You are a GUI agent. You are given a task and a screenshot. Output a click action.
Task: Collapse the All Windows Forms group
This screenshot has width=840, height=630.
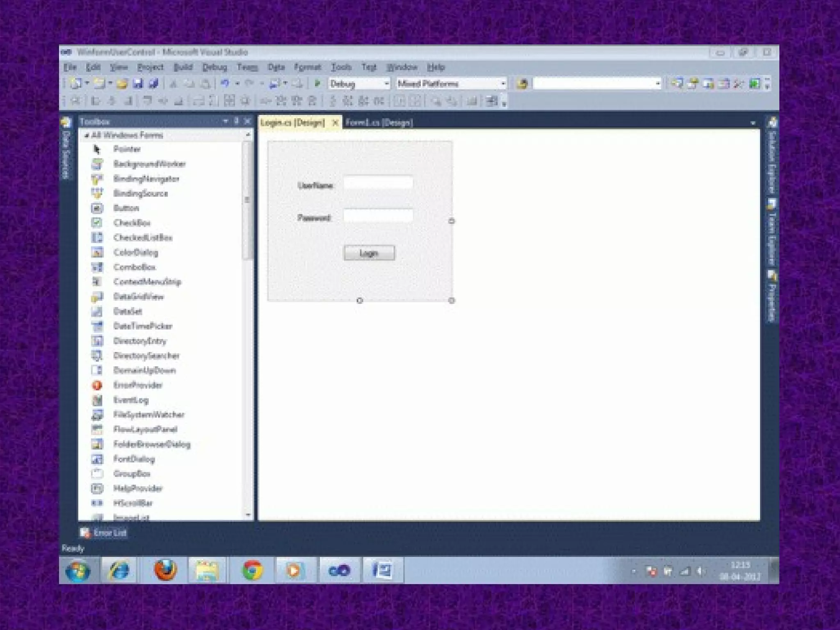(87, 135)
